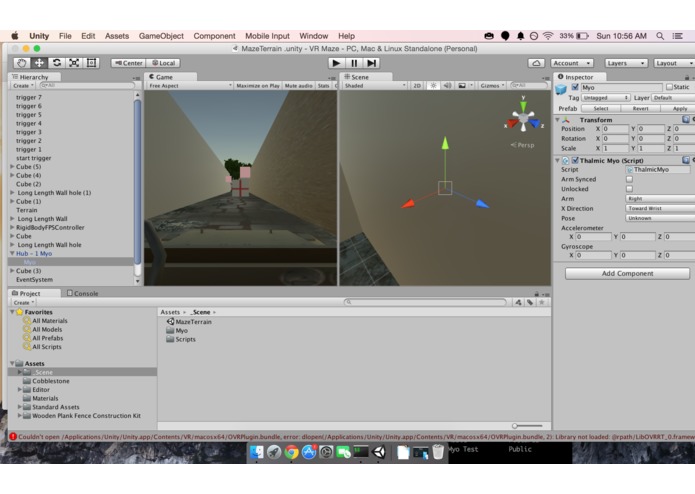Open the Gizmos dropdown
Image resolution: width=695 pixels, height=494 pixels.
coord(492,86)
